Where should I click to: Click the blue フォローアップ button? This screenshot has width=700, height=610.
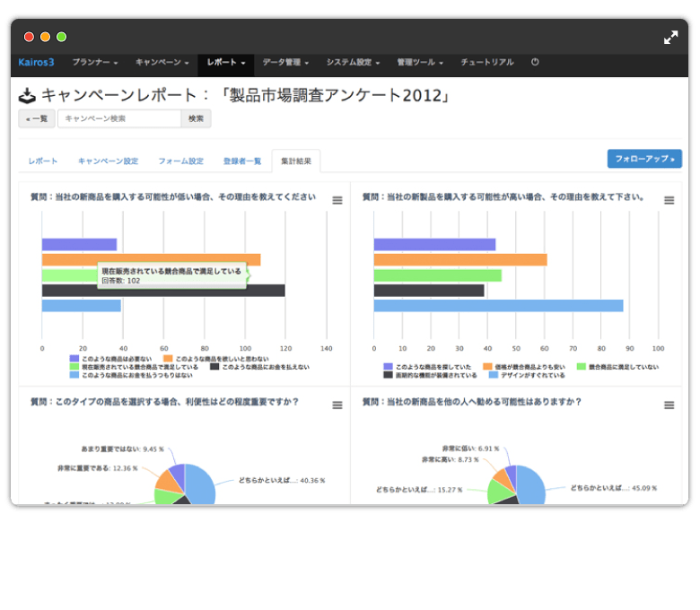click(x=644, y=159)
